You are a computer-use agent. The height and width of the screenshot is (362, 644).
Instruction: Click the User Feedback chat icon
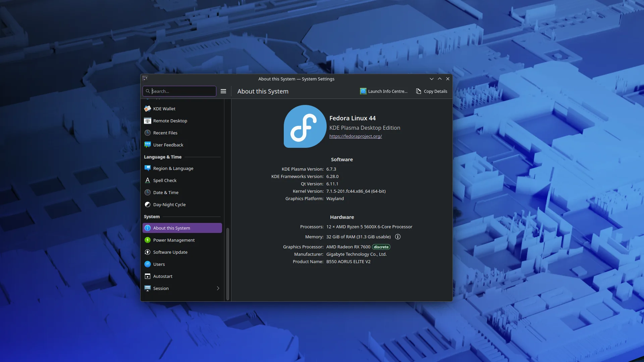pos(147,145)
